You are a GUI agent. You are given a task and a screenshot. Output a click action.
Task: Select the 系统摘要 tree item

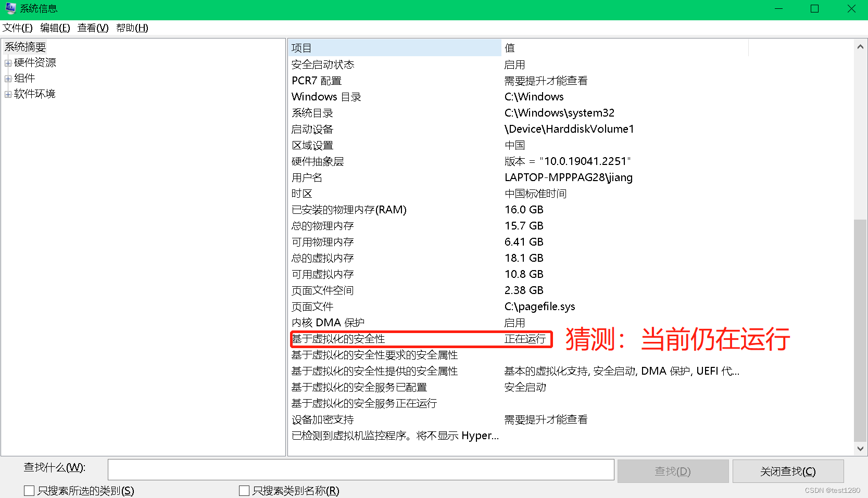24,46
